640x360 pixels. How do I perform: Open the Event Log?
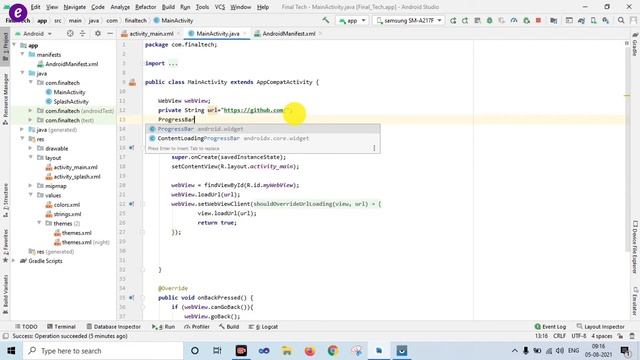click(550, 327)
